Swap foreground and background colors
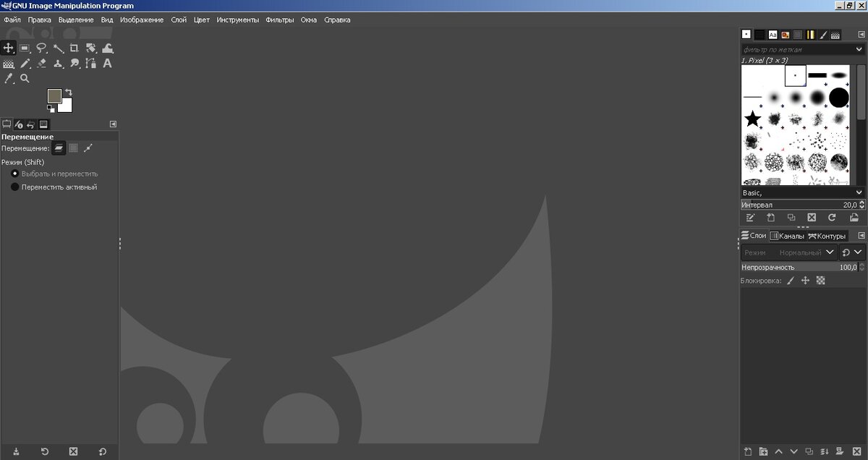Screen dimensions: 868x460 point(69,93)
